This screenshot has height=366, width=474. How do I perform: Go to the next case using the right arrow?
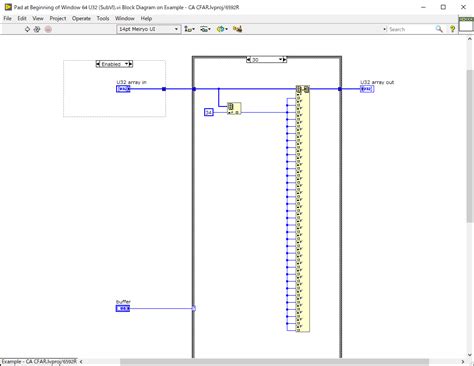(284, 60)
